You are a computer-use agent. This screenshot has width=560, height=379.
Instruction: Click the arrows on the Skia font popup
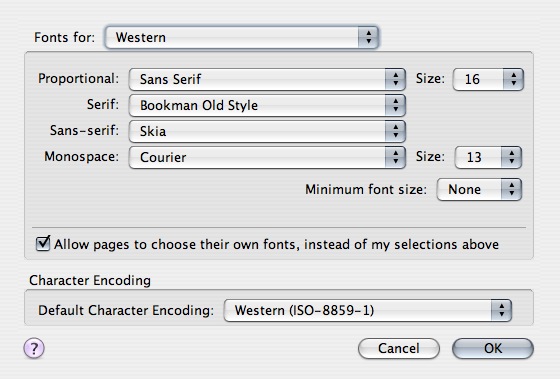[395, 131]
